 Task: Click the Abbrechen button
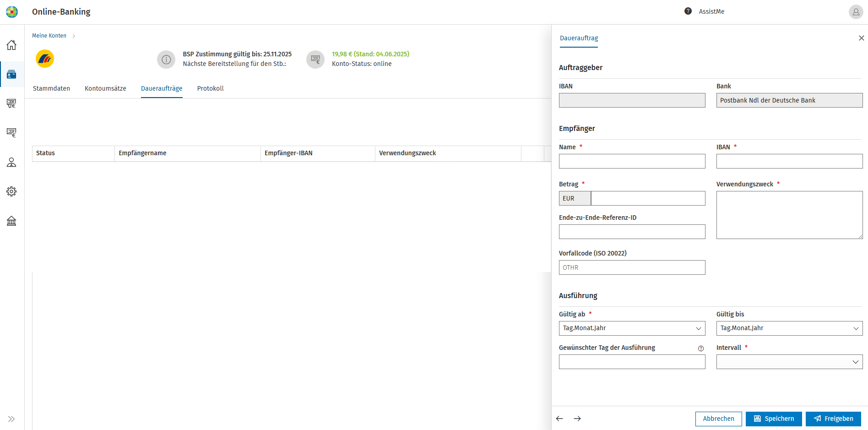[719, 419]
